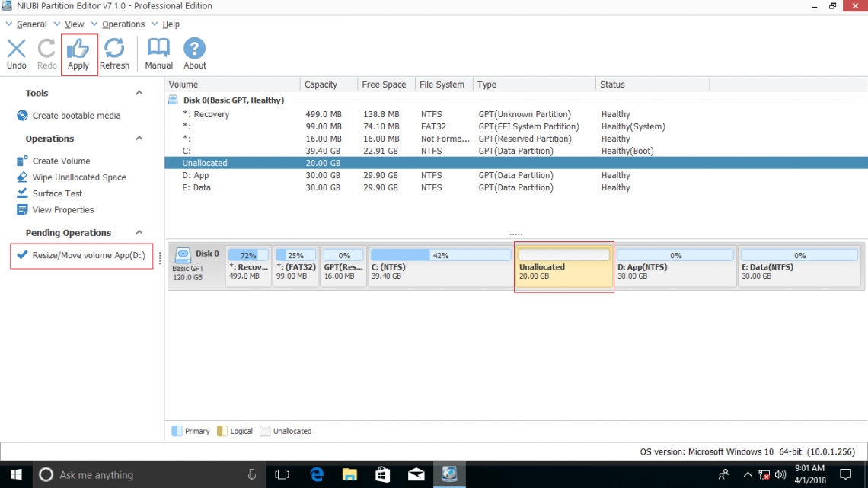Select Wipe Unallocated Space operation
The image size is (868, 488).
pos(78,177)
